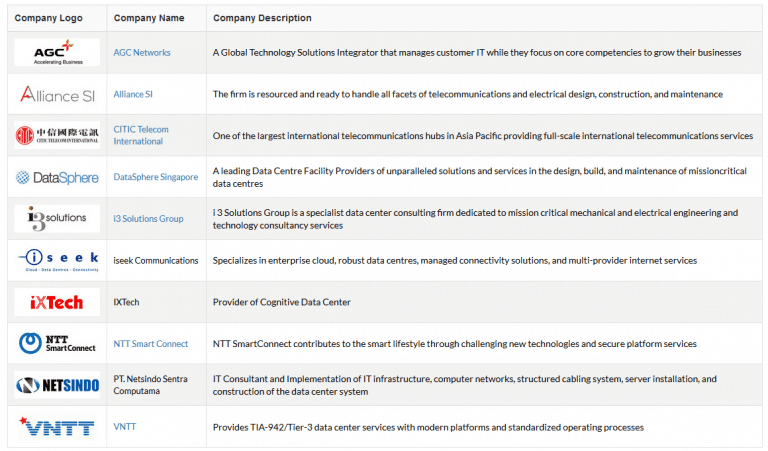Click the Alliance SI logo image
Screen dimensions: 768x451
pyautogui.click(x=57, y=94)
